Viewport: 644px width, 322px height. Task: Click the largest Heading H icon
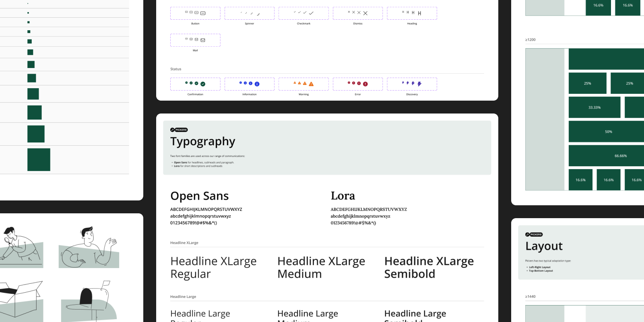[419, 13]
